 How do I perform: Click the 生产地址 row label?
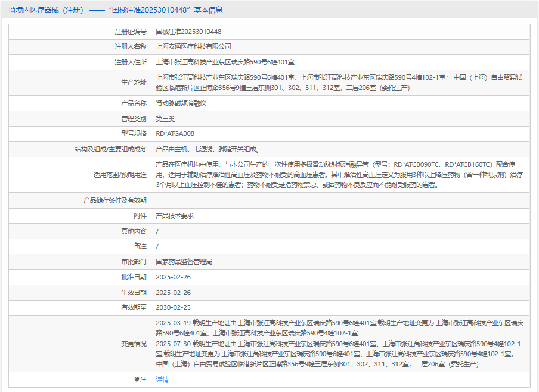[134, 82]
